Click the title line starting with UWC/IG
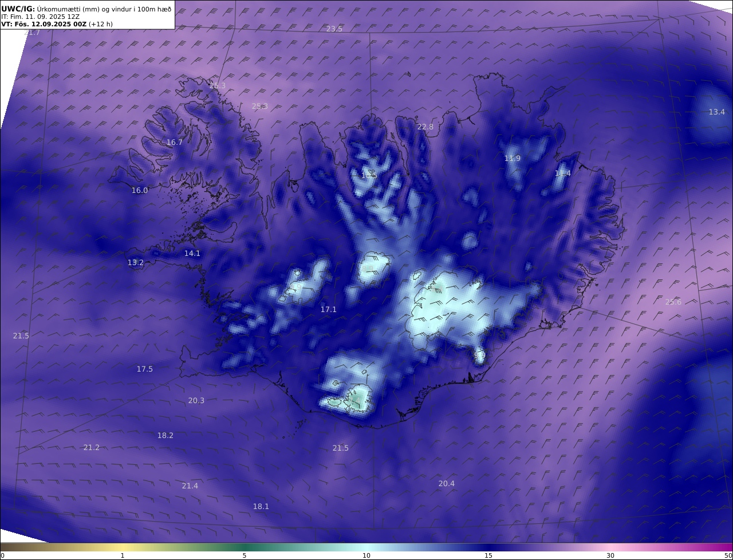This screenshot has height=560, width=733. click(x=86, y=9)
